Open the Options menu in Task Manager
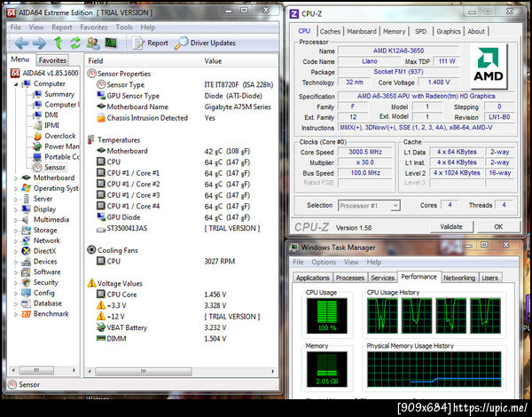 324,262
